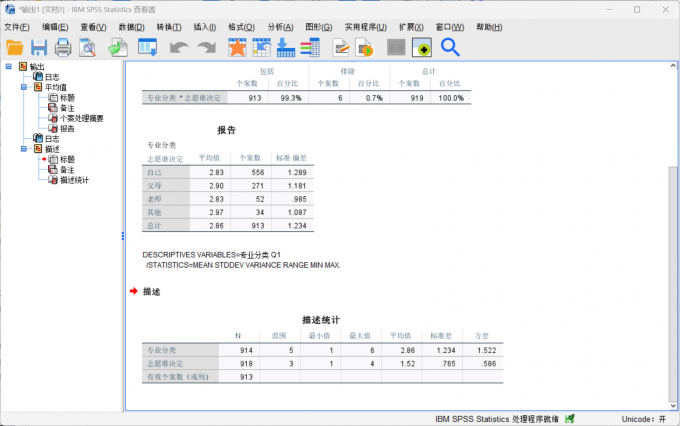Click the Print toolbar icon
The height and width of the screenshot is (426, 680).
pyautogui.click(x=63, y=47)
